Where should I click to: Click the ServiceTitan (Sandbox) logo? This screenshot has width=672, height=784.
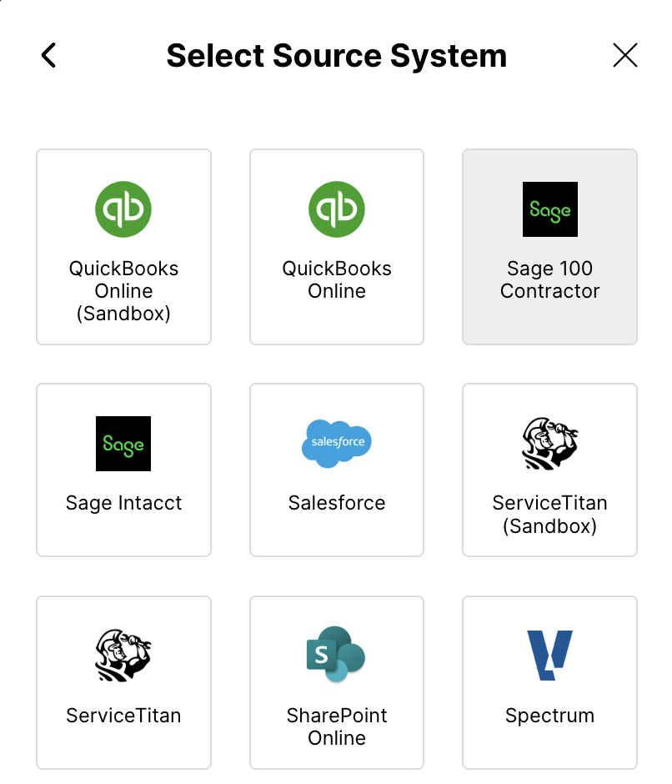550,444
